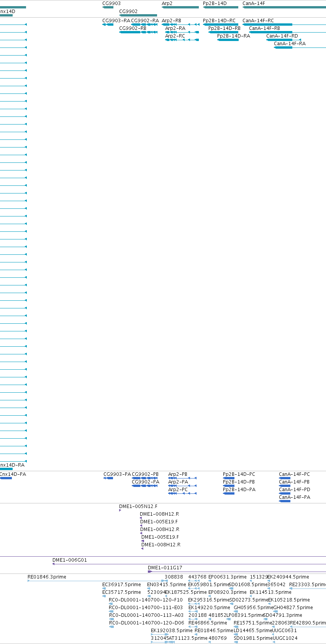Select the CanA-14F-RB transcript
The width and height of the screenshot is (326, 644).
(287, 32)
